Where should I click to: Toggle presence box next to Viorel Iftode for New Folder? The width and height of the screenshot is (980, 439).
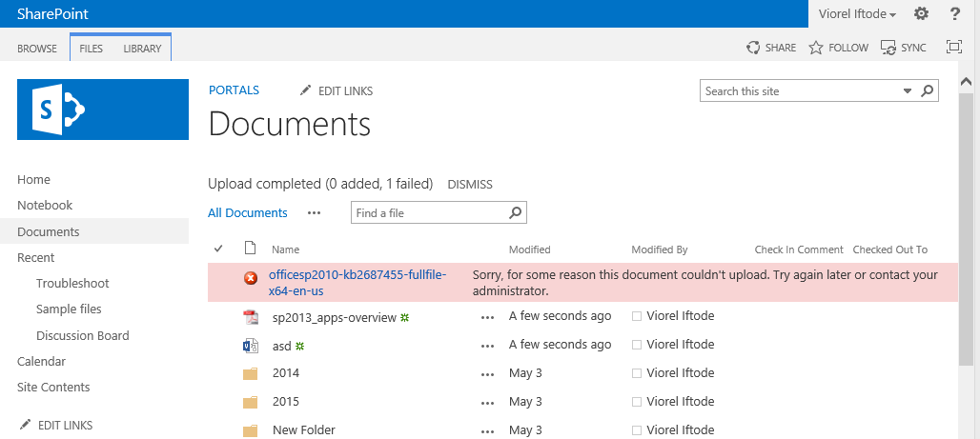tap(637, 430)
